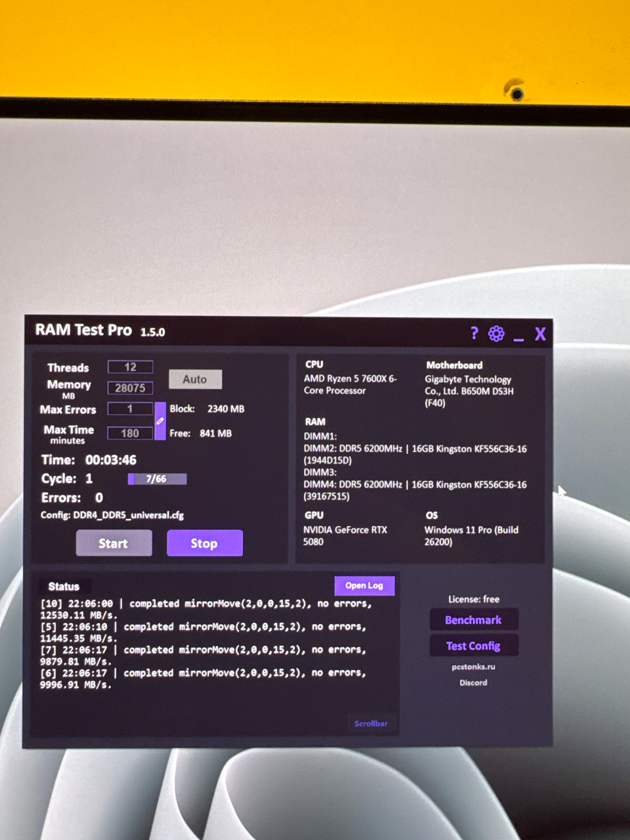Click the License: free label

[474, 599]
